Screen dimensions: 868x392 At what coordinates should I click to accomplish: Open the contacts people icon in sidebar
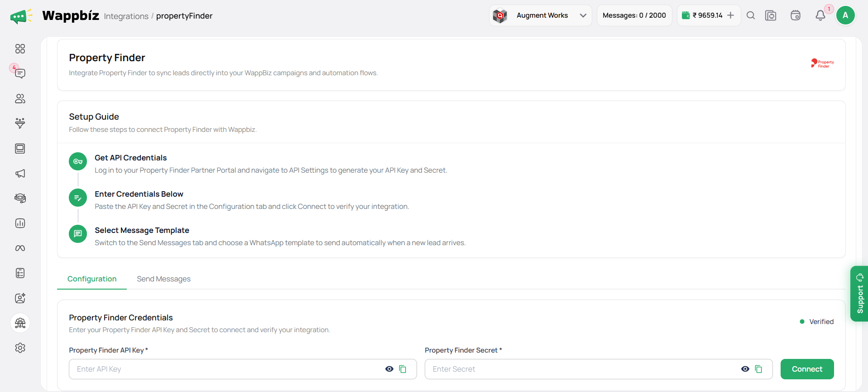[20, 98]
